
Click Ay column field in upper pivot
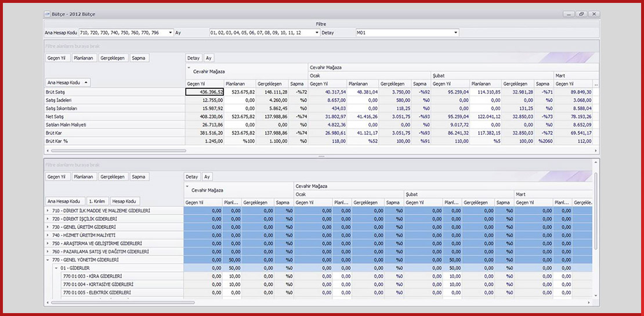pyautogui.click(x=209, y=58)
